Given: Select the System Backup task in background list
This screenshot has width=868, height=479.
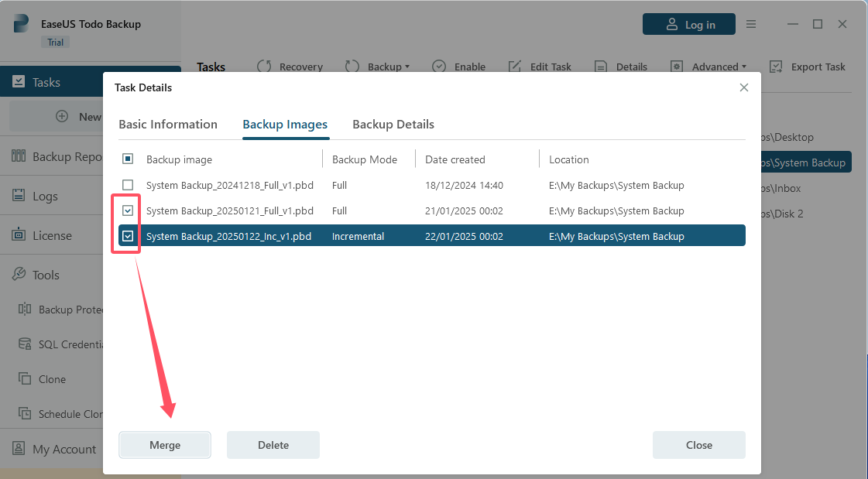Looking at the screenshot, I should tap(806, 163).
